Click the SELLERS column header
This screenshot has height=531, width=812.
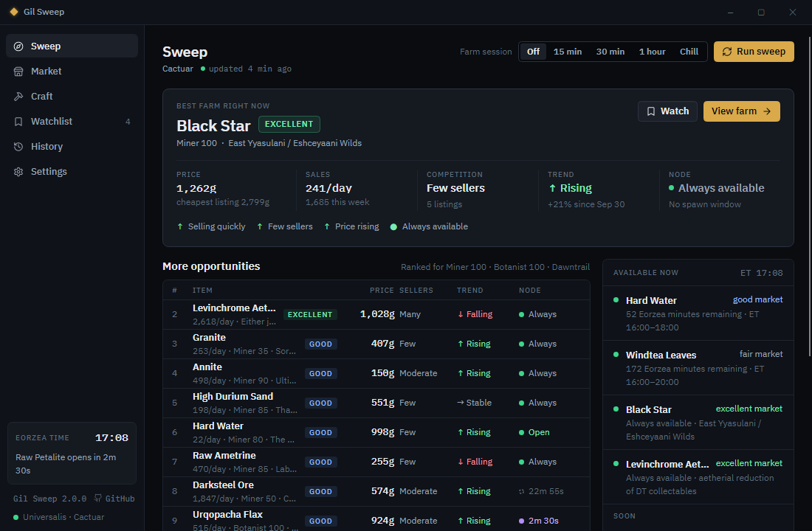[x=416, y=291]
